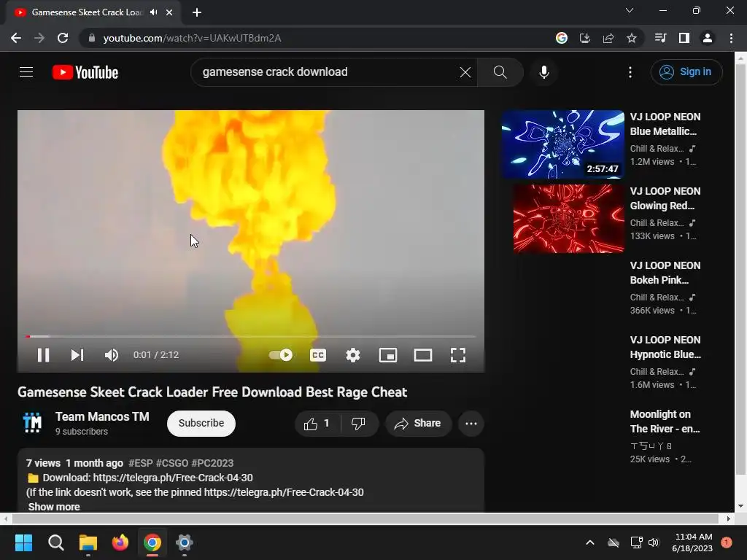
Task: Expand description with Show more
Action: 54,507
